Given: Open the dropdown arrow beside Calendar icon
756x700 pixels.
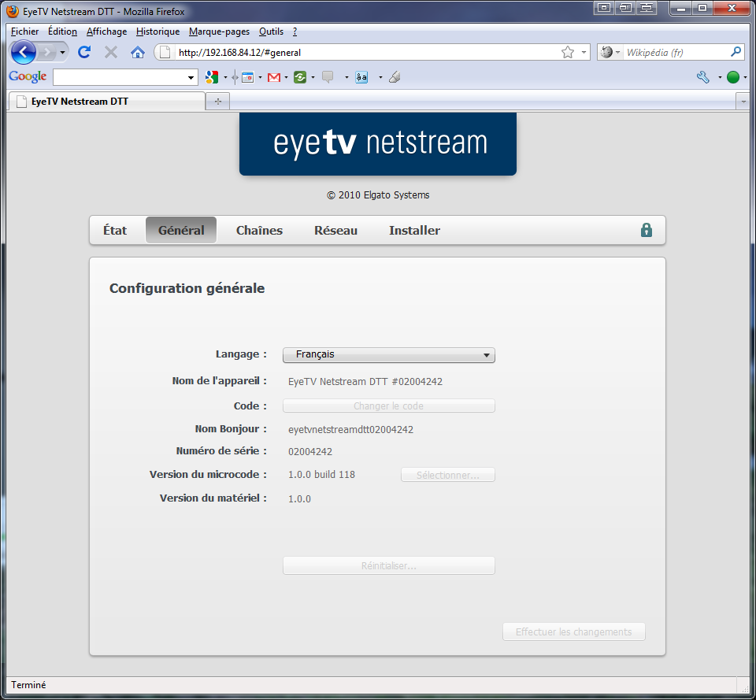Looking at the screenshot, I should pyautogui.click(x=261, y=77).
